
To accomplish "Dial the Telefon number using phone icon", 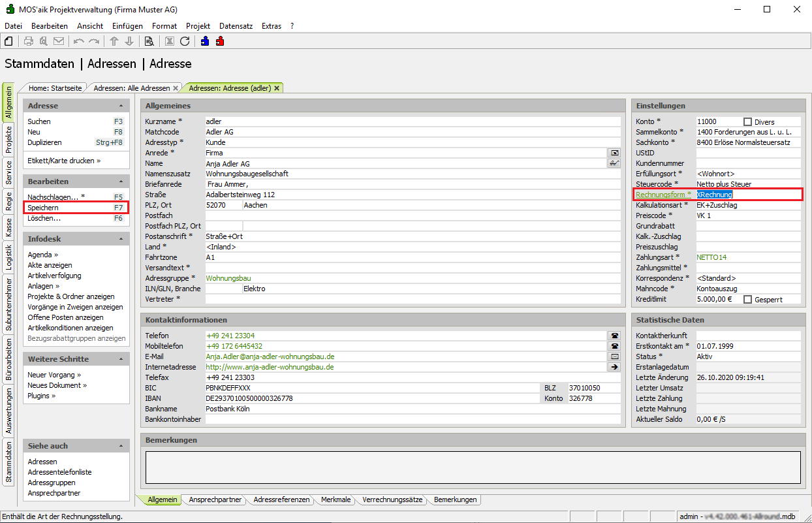I will pyautogui.click(x=614, y=336).
